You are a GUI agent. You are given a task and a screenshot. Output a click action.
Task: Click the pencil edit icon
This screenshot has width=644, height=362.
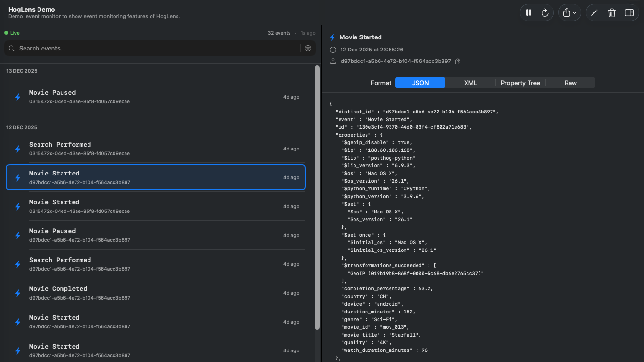click(x=594, y=13)
